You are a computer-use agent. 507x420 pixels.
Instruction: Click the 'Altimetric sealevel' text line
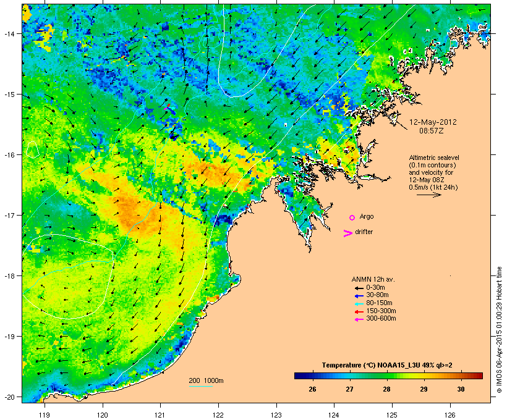point(434,157)
